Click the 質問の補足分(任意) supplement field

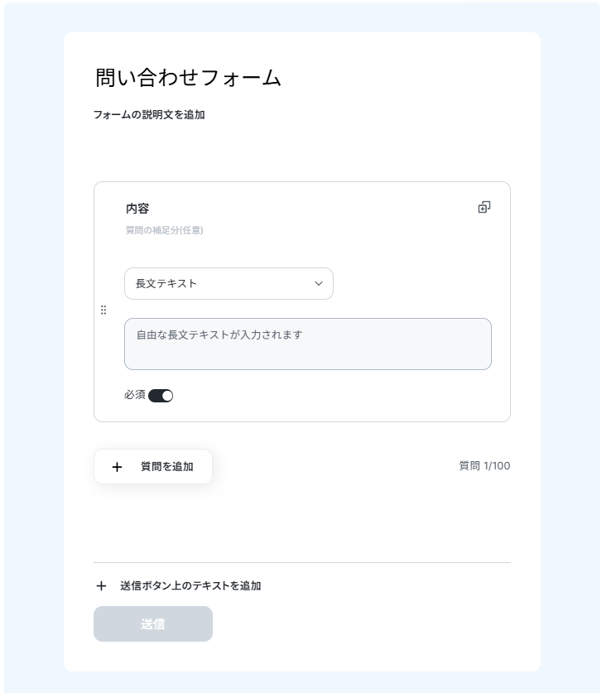[x=165, y=230]
